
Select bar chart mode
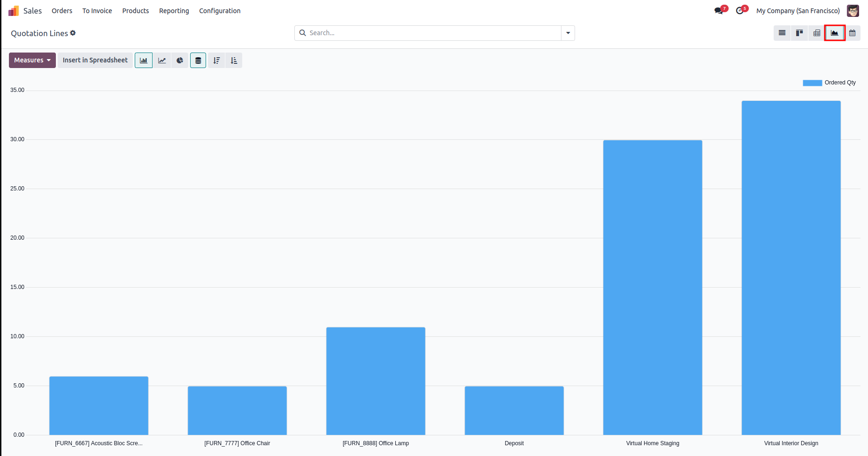(x=144, y=61)
